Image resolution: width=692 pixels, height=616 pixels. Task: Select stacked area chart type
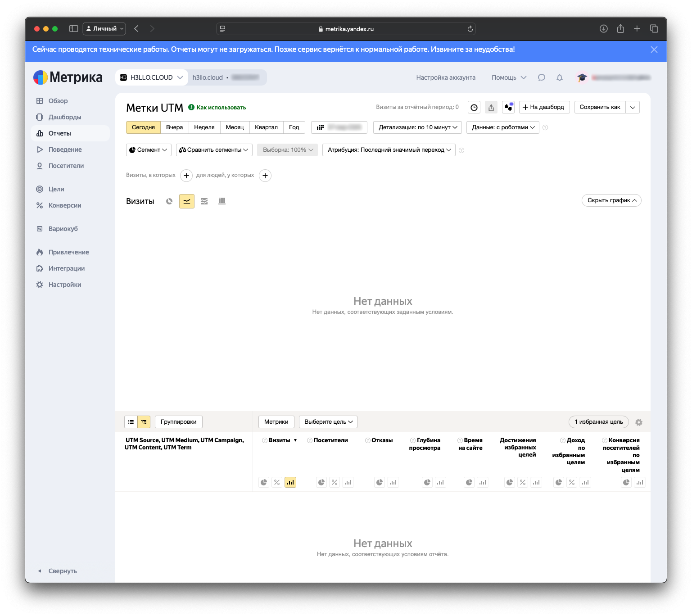click(x=204, y=201)
